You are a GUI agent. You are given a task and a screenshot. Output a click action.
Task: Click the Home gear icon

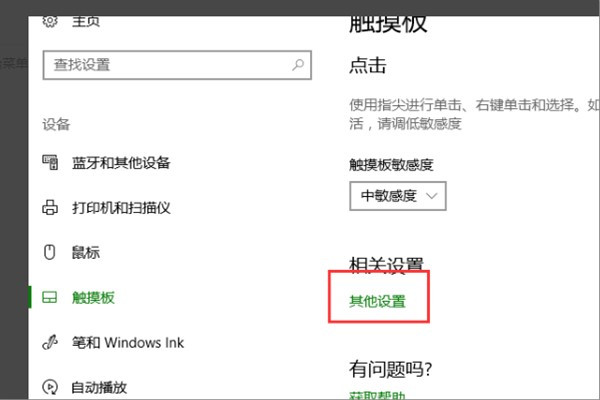pyautogui.click(x=50, y=21)
